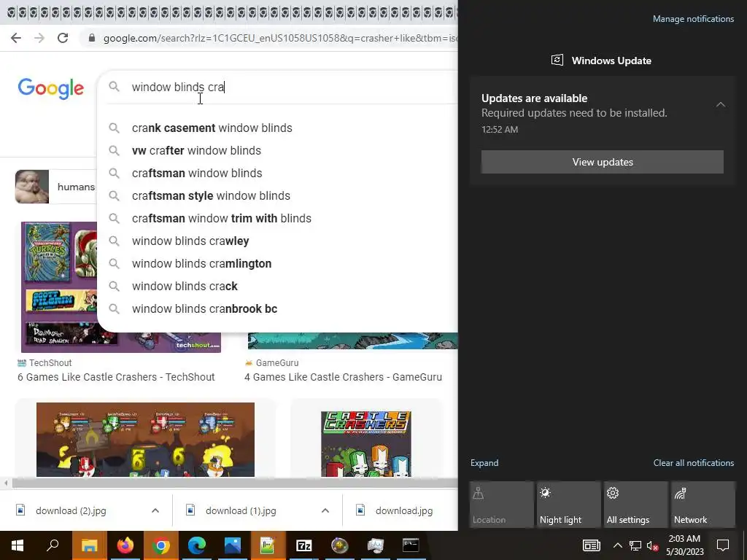The width and height of the screenshot is (747, 560).
Task: Click the taskbar clock showing 2:03 AM
Action: pyautogui.click(x=684, y=545)
